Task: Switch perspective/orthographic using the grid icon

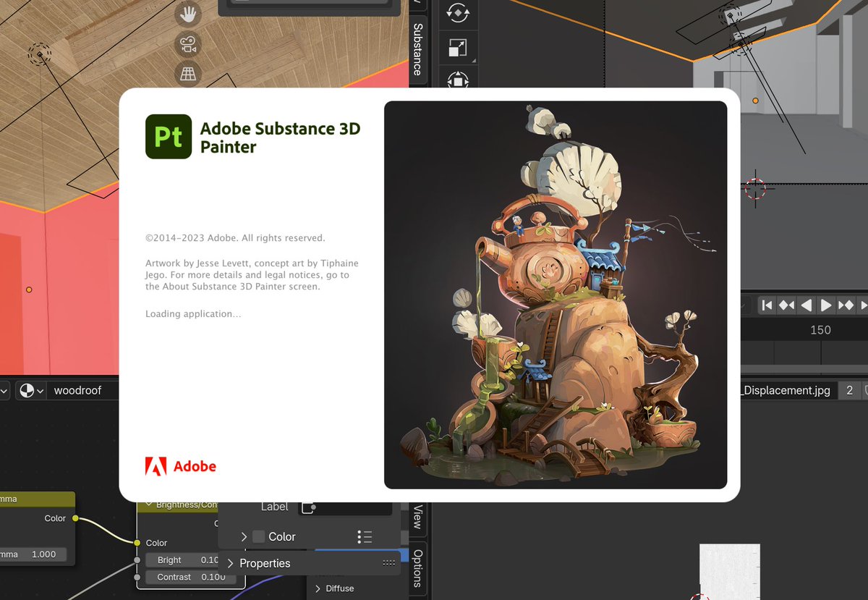Action: tap(188, 74)
